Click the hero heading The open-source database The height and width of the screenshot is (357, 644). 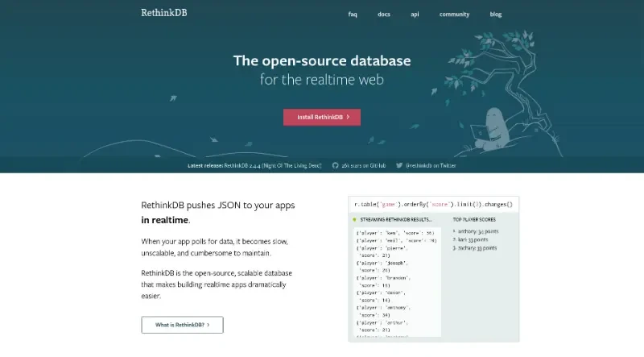322,61
